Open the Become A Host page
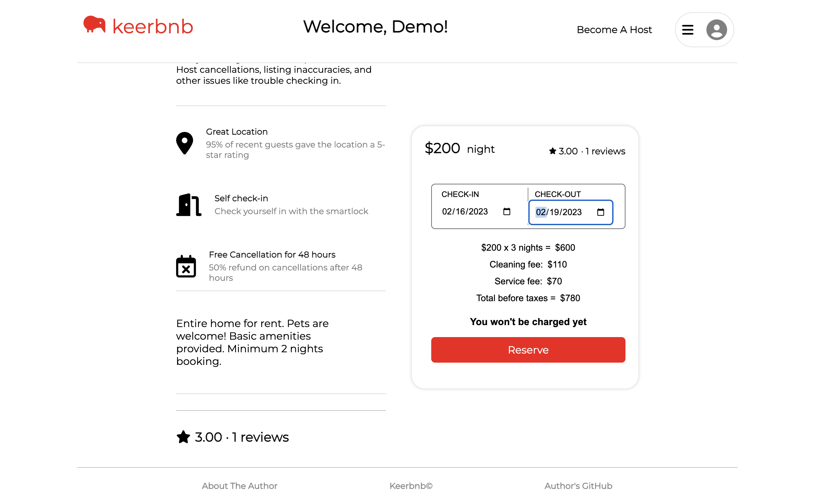 614,29
